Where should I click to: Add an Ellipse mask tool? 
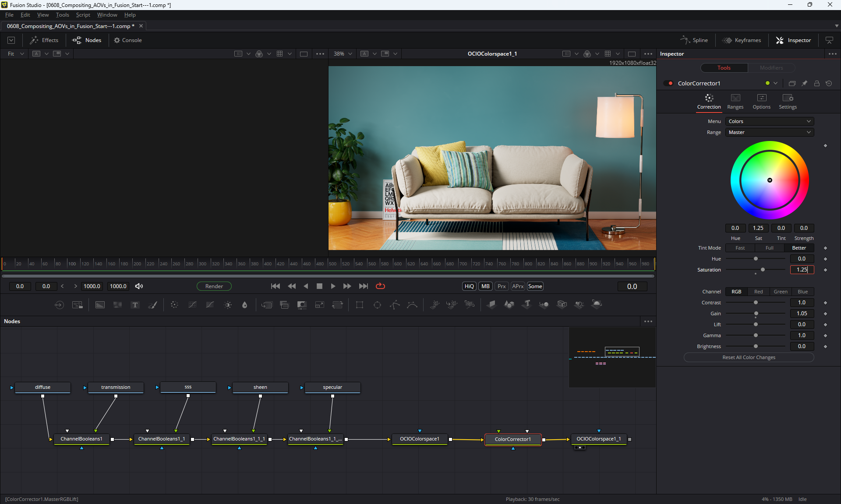tap(377, 305)
